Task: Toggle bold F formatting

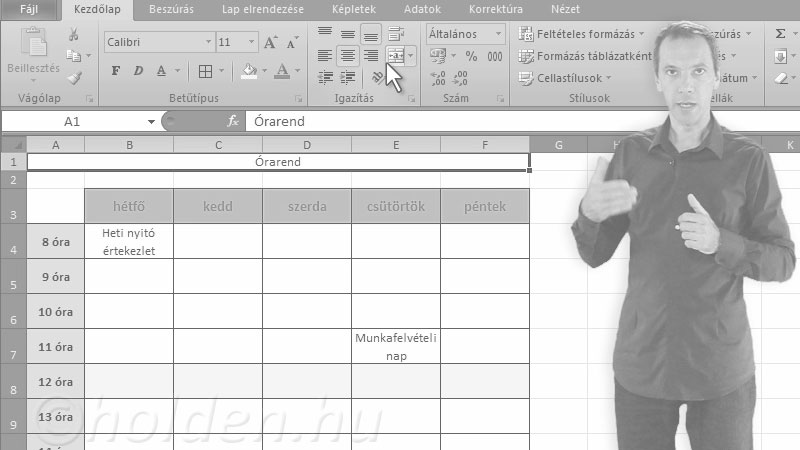Action: [x=116, y=71]
